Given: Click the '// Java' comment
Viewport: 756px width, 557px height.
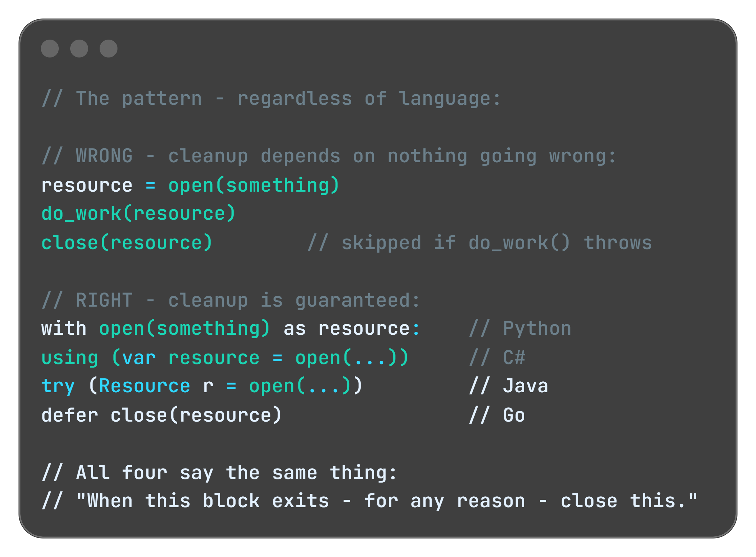Looking at the screenshot, I should point(508,386).
